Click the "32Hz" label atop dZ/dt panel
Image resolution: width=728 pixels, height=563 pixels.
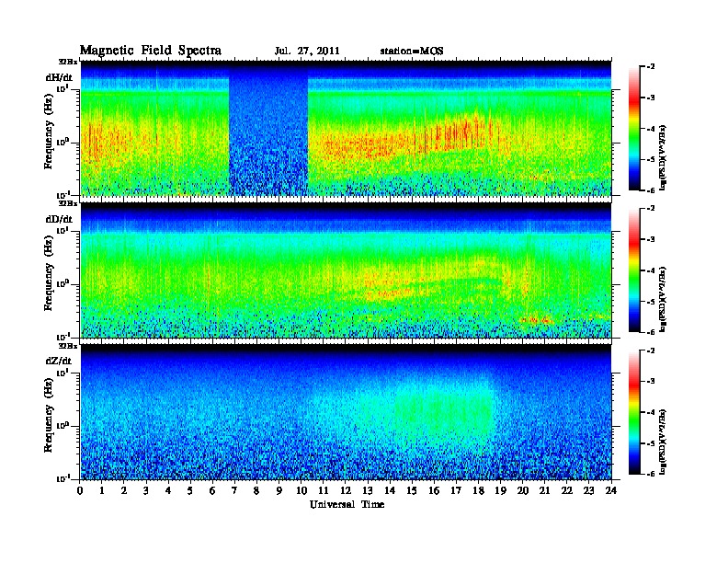68,346
